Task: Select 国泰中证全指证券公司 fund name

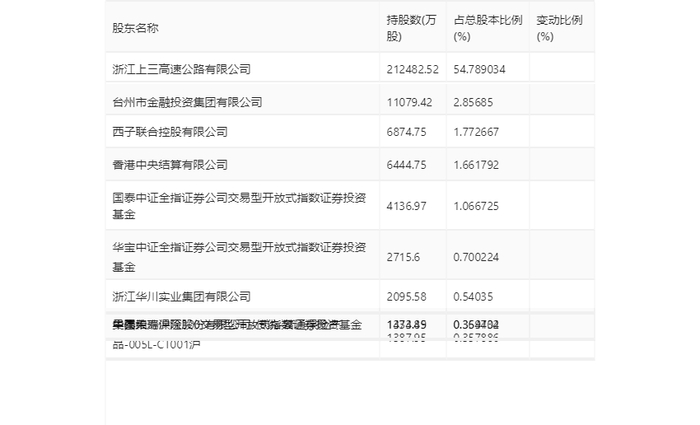Action: click(239, 206)
